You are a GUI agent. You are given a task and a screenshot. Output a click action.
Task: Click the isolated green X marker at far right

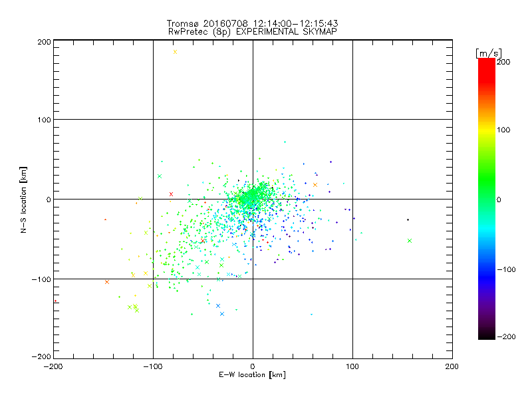point(410,241)
